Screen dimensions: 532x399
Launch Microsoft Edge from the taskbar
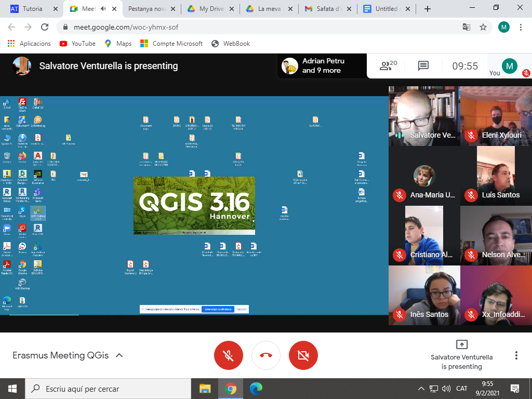coord(256,389)
